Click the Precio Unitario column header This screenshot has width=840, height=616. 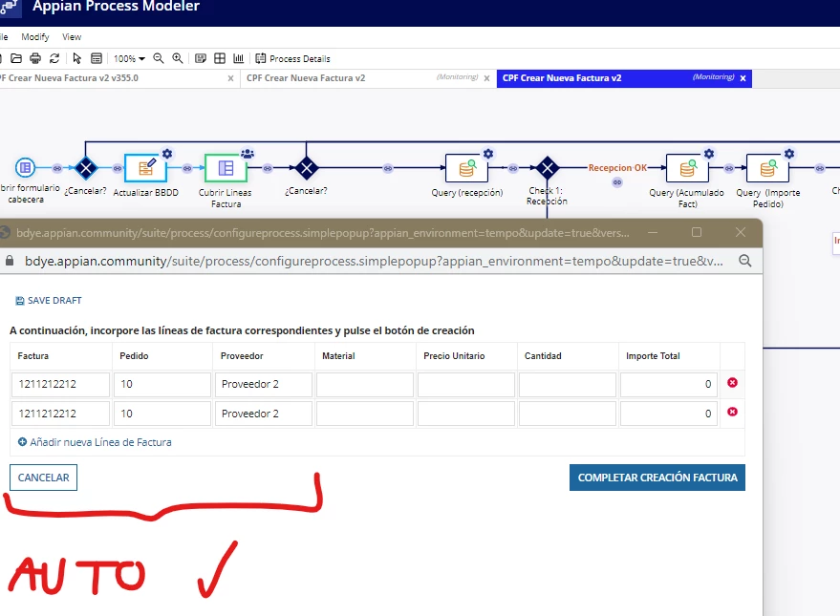(454, 356)
